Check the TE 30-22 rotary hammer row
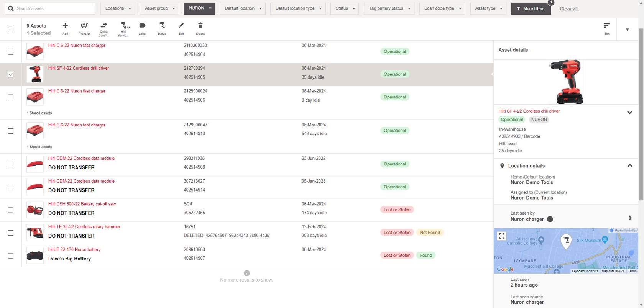The height and width of the screenshot is (308, 644). click(11, 233)
